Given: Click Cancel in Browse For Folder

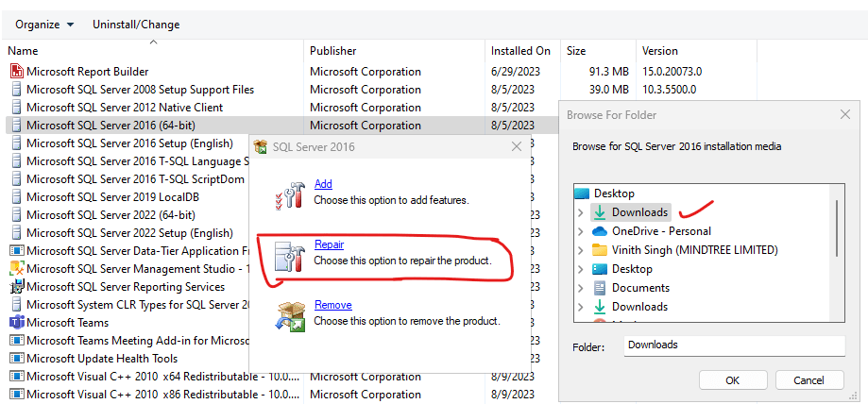Looking at the screenshot, I should coord(808,380).
